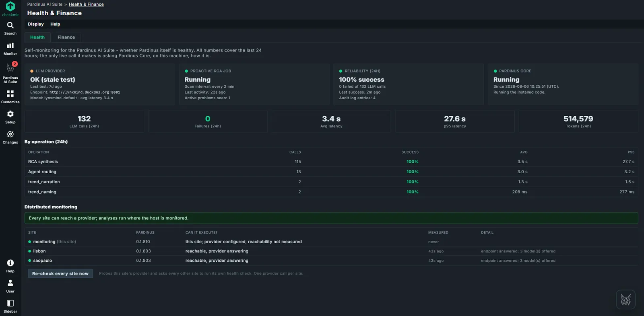Click the 514,579 Tokens (24h) tile
The width and height of the screenshot is (644, 316).
pos(578,121)
